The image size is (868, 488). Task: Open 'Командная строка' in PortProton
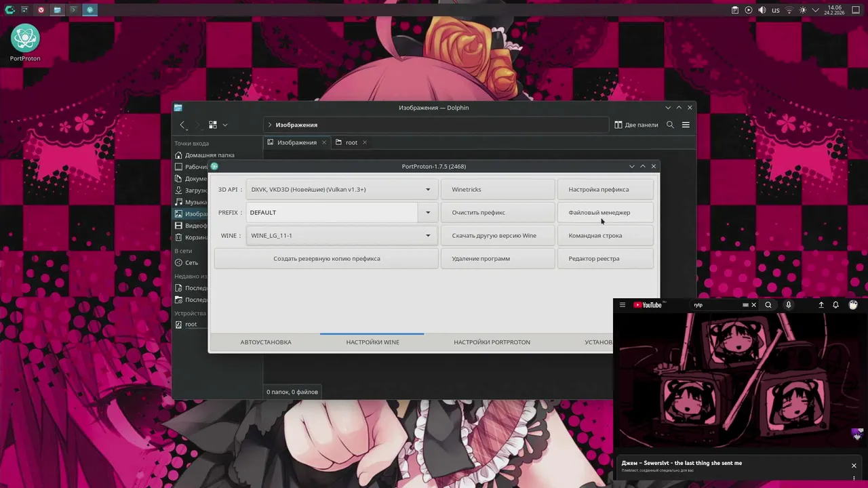(606, 236)
